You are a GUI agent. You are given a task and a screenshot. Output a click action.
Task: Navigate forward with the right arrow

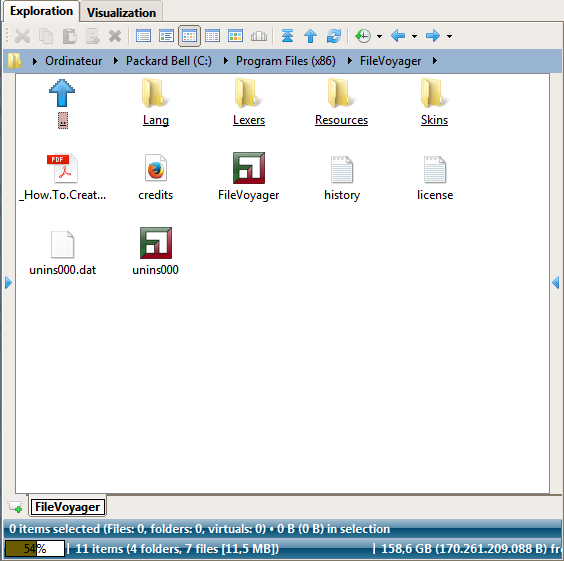(x=433, y=36)
